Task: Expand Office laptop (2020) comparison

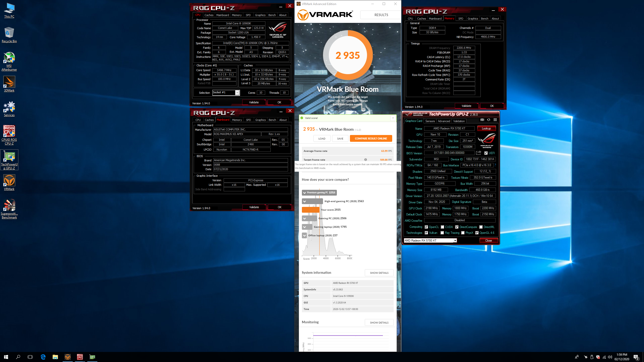Action: coord(304,236)
